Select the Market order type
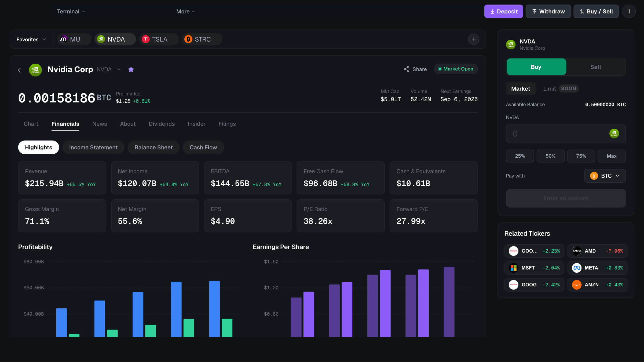The height and width of the screenshot is (362, 644). [x=521, y=88]
